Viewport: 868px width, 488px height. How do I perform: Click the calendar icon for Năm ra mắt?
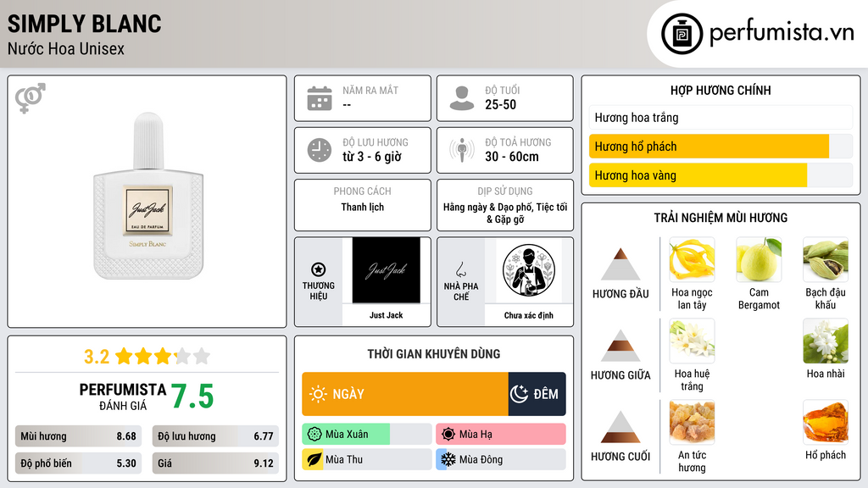pos(320,98)
